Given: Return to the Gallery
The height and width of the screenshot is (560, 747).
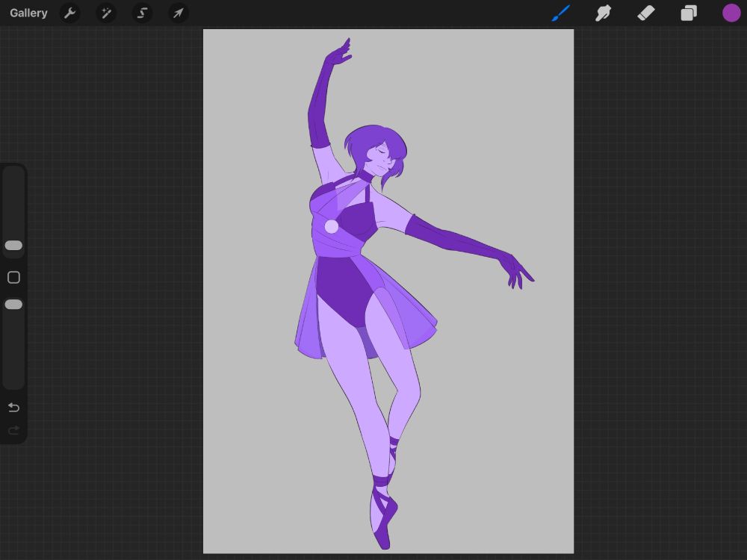Looking at the screenshot, I should (28, 13).
